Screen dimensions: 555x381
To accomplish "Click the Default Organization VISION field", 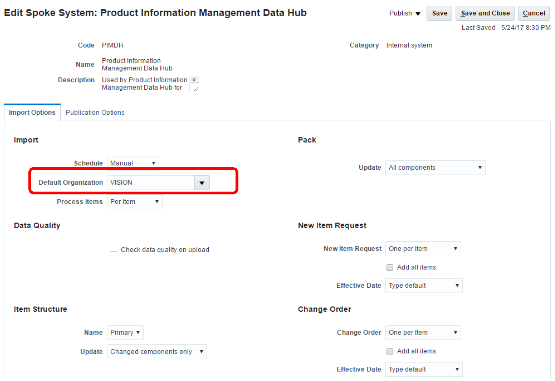I will (x=151, y=183).
